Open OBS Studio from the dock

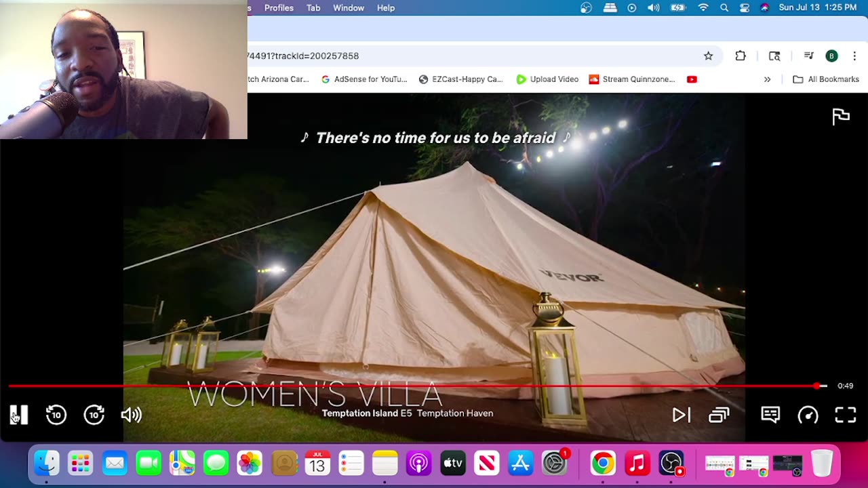pos(671,464)
